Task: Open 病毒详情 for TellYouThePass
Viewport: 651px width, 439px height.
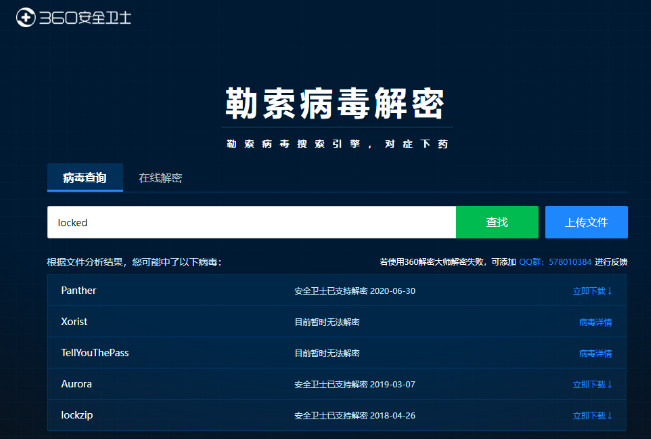Action: pos(595,353)
